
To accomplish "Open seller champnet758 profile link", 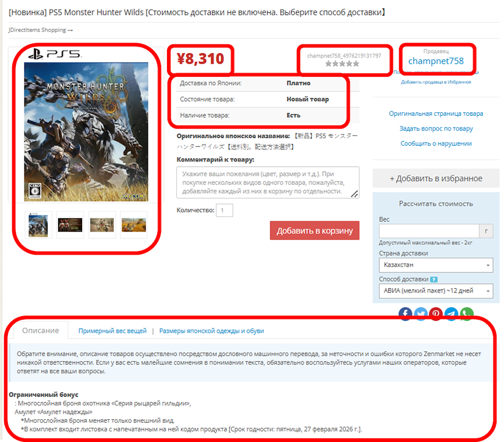I will 436,61.
